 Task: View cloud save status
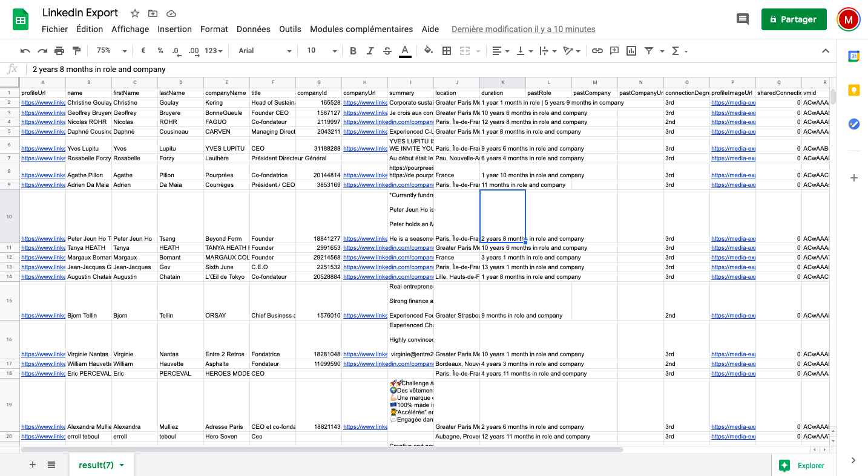pyautogui.click(x=171, y=13)
